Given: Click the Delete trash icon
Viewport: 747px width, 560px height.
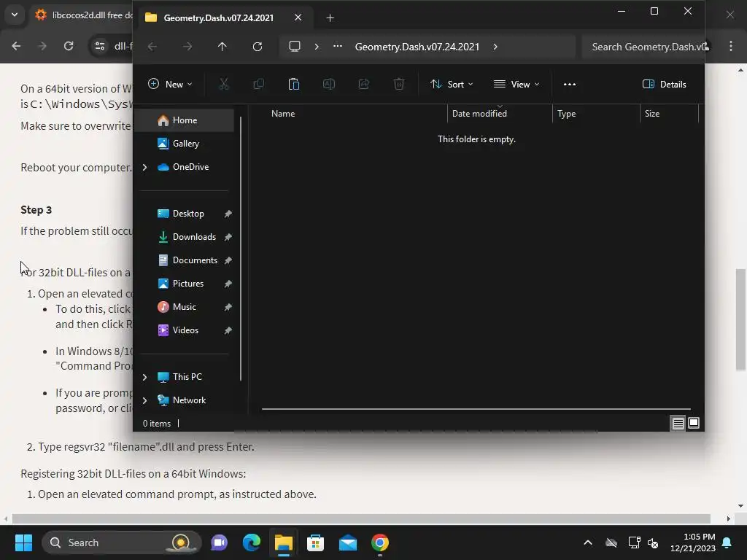Looking at the screenshot, I should [x=399, y=85].
